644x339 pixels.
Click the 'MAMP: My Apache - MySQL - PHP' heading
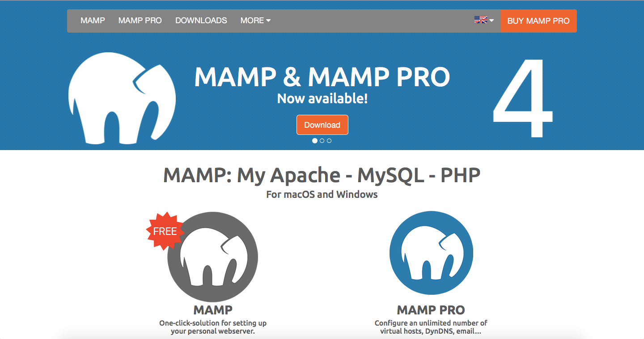(322, 175)
